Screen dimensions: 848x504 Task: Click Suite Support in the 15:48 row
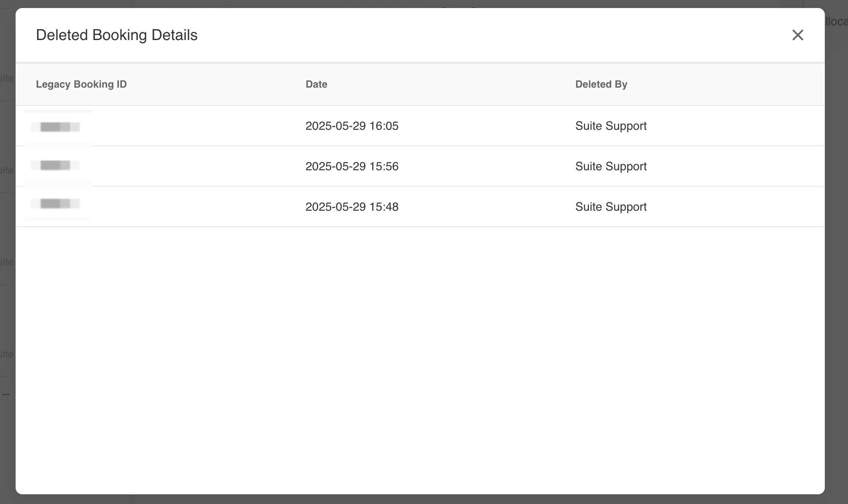pyautogui.click(x=611, y=207)
